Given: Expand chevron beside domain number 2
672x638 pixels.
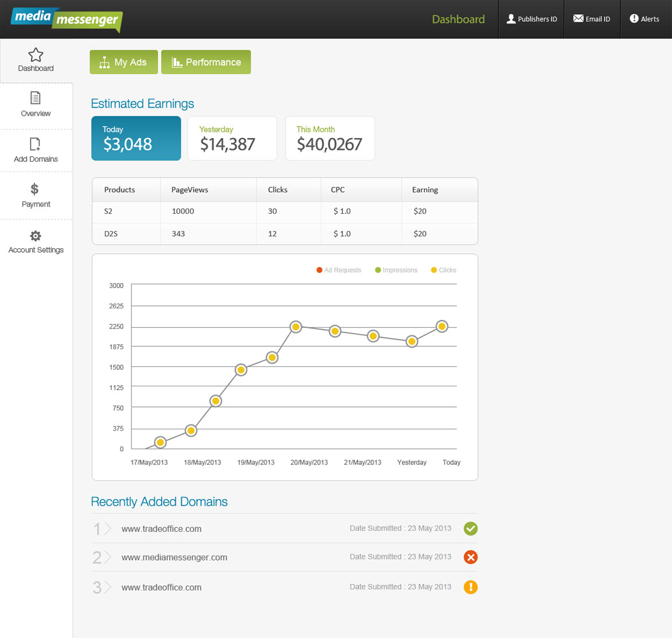Looking at the screenshot, I should (x=108, y=557).
